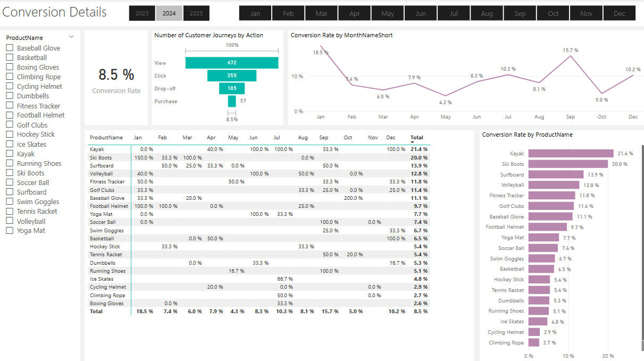Screen dimensions: 644x361
Task: Choose the Dec month button
Action: (x=620, y=13)
